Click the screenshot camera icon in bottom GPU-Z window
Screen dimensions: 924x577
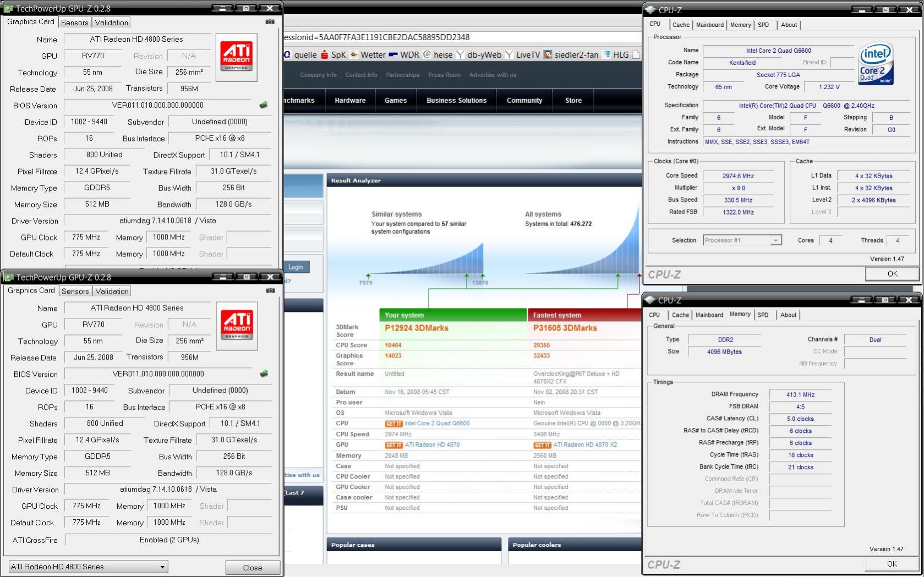(270, 290)
